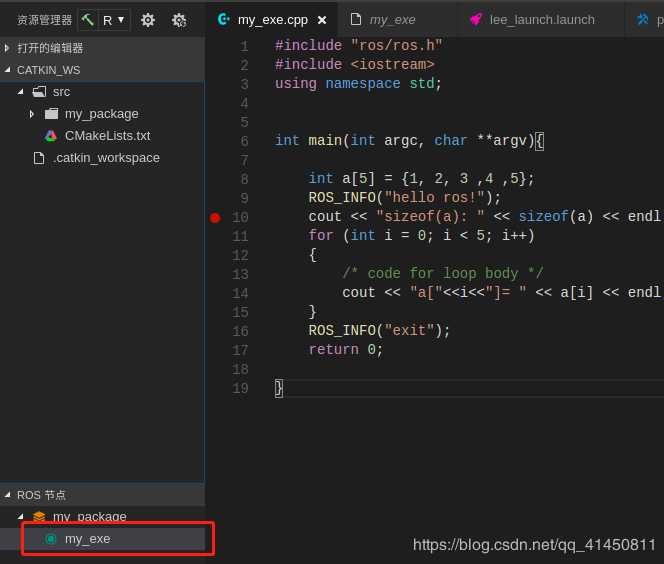
Task: Click the 'using namespace std;' line
Action: click(358, 83)
